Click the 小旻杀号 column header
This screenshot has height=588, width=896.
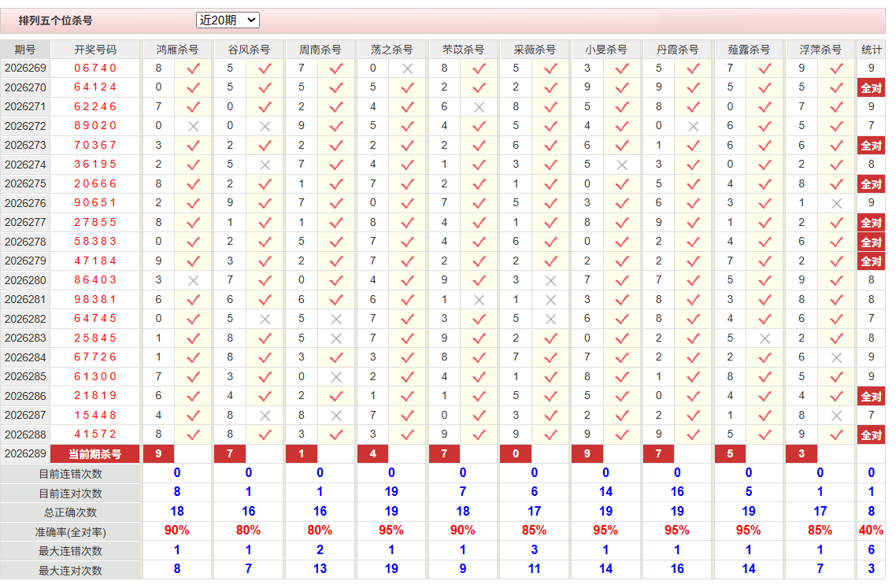(x=605, y=50)
